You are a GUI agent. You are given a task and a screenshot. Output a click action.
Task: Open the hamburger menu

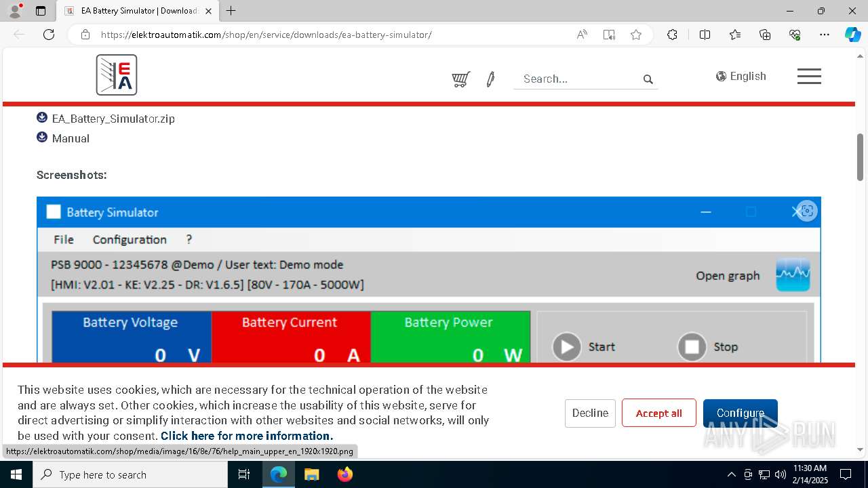click(x=809, y=77)
